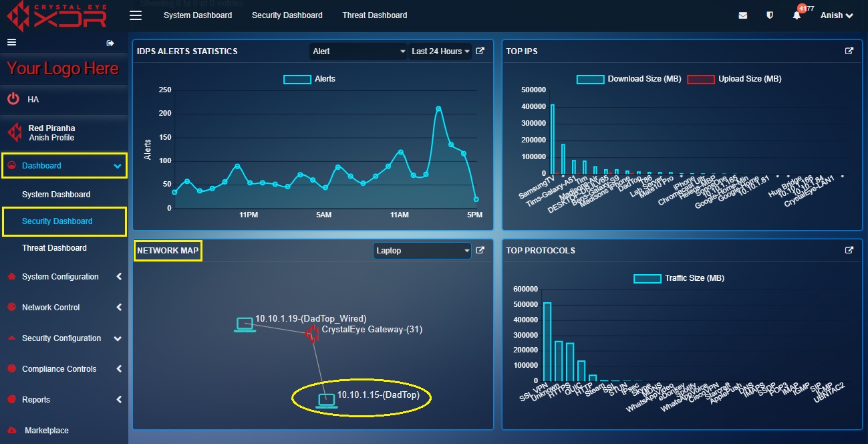Click the System Configuration sidebar icon
The image size is (868, 444).
click(11, 277)
